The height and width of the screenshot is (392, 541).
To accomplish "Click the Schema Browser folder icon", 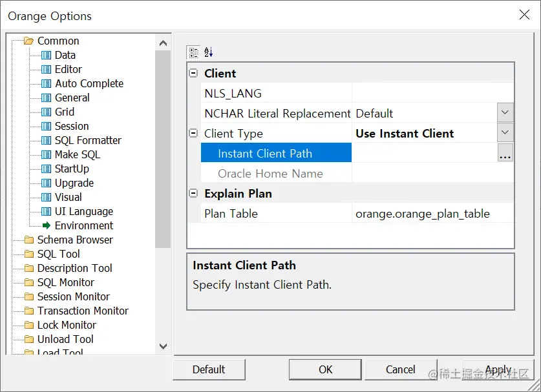I will pyautogui.click(x=29, y=240).
